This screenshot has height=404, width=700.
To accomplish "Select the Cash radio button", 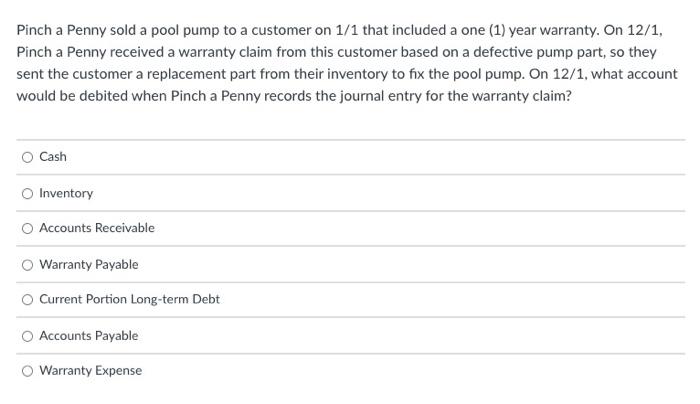I will point(28,157).
